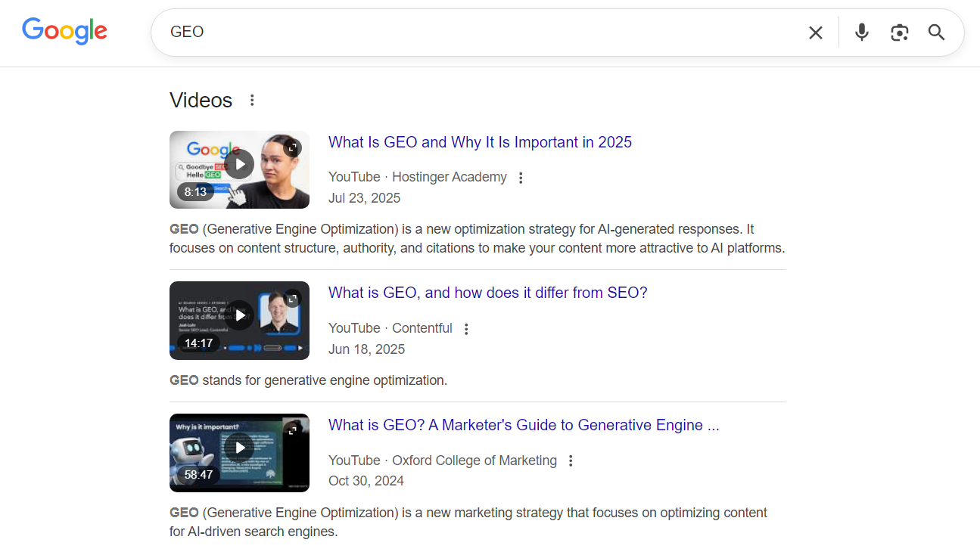Image resolution: width=980 pixels, height=552 pixels.
Task: Play the 8:13 Hostinger Academy video
Action: click(239, 165)
